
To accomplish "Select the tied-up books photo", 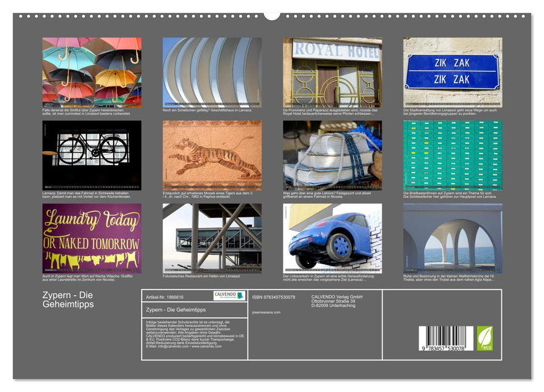I will click(332, 155).
